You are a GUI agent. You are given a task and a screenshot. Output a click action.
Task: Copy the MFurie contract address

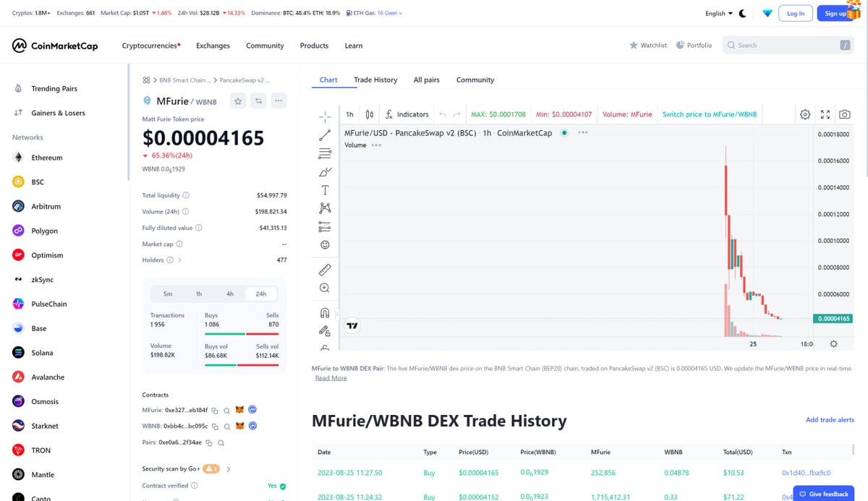[215, 410]
